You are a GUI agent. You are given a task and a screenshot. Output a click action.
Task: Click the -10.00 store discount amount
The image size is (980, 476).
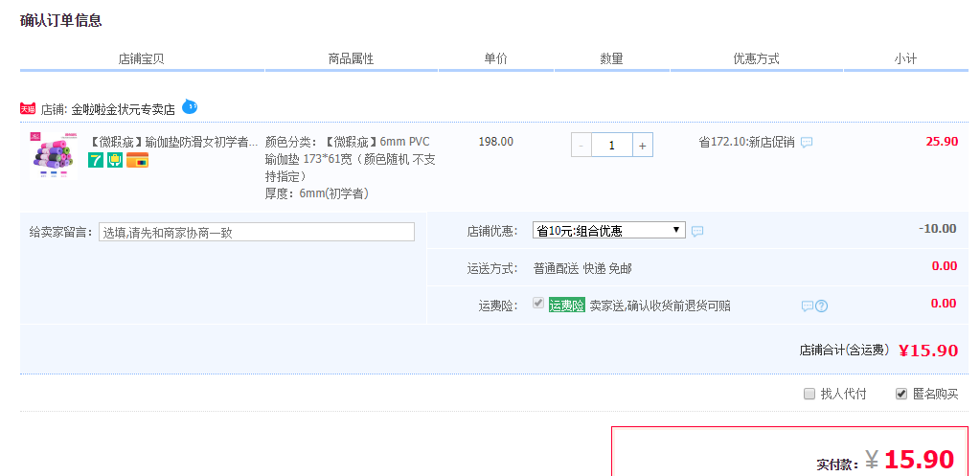[938, 229]
